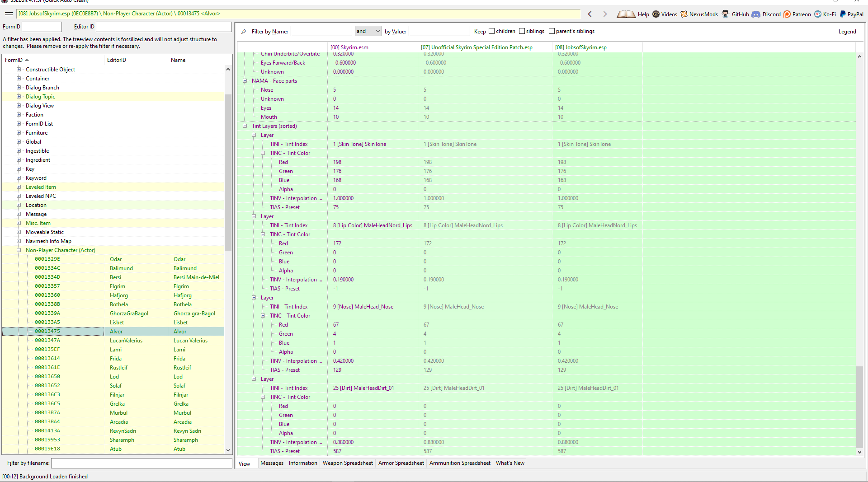The height and width of the screenshot is (482, 868).
Task: Open the What's New tab
Action: pyautogui.click(x=510, y=463)
